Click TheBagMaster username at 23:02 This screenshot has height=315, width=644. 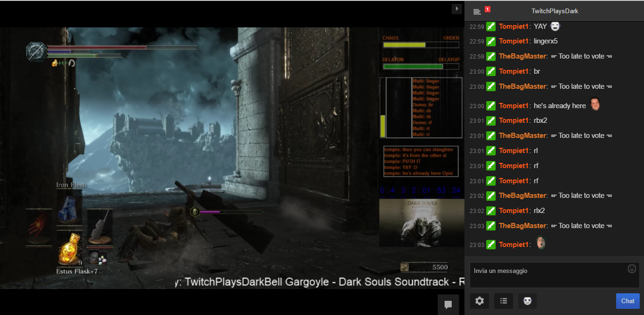523,196
